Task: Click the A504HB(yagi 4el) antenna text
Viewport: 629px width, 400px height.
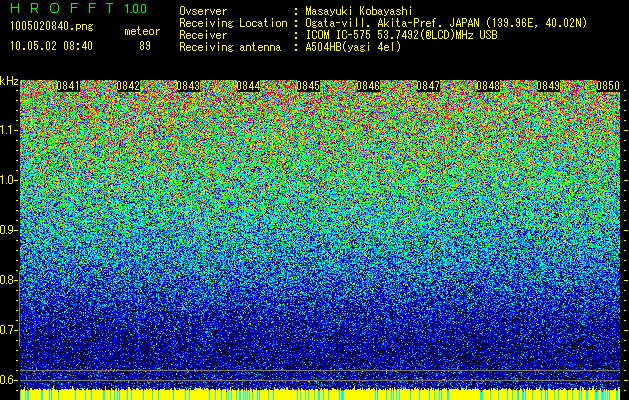Action: coord(353,47)
